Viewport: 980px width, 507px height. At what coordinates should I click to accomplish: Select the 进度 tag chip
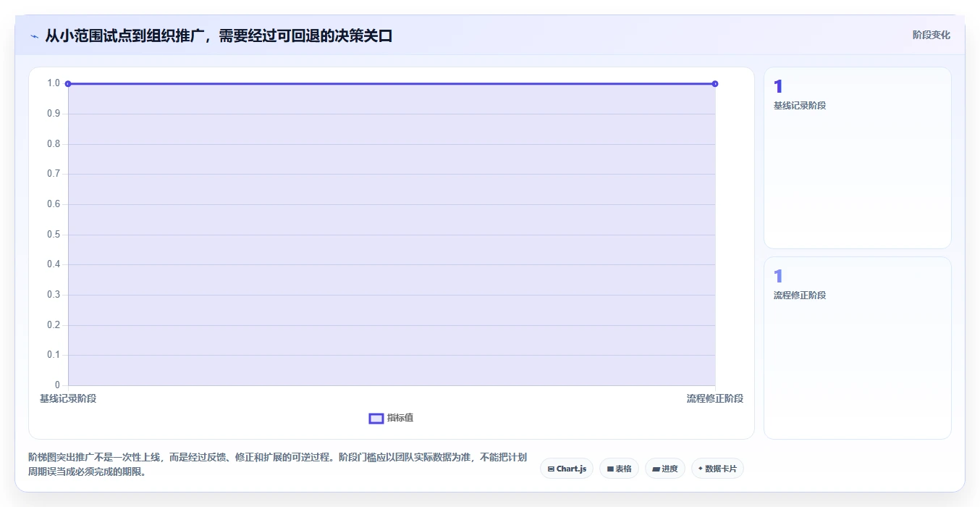coord(664,469)
